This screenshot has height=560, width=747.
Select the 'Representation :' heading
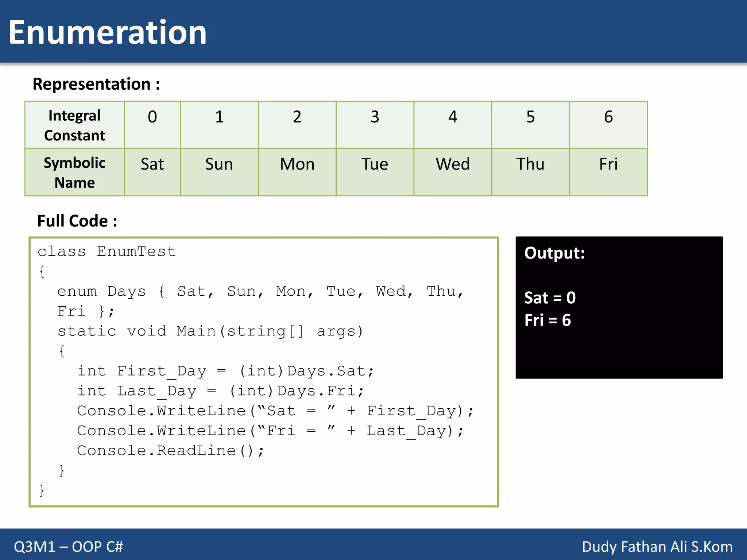pos(96,84)
